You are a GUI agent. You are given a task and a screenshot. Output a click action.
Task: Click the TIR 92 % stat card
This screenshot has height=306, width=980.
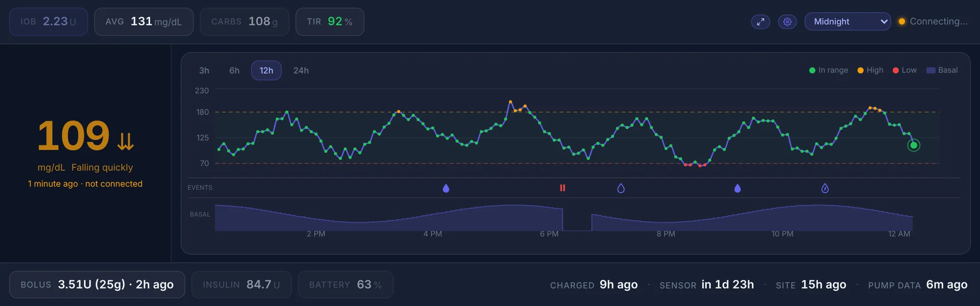(330, 22)
